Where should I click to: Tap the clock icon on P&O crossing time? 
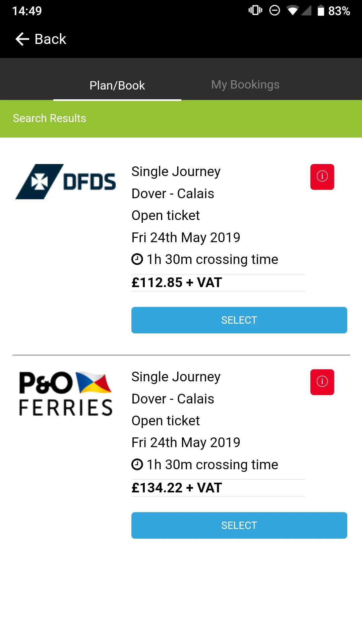coord(137,465)
